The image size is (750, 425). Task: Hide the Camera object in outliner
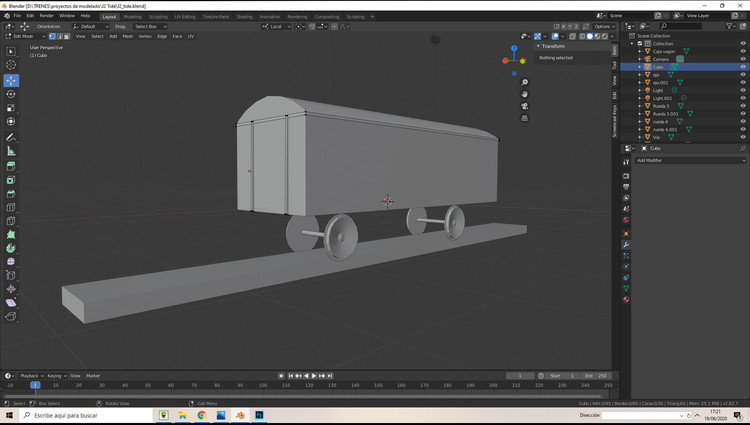[743, 59]
